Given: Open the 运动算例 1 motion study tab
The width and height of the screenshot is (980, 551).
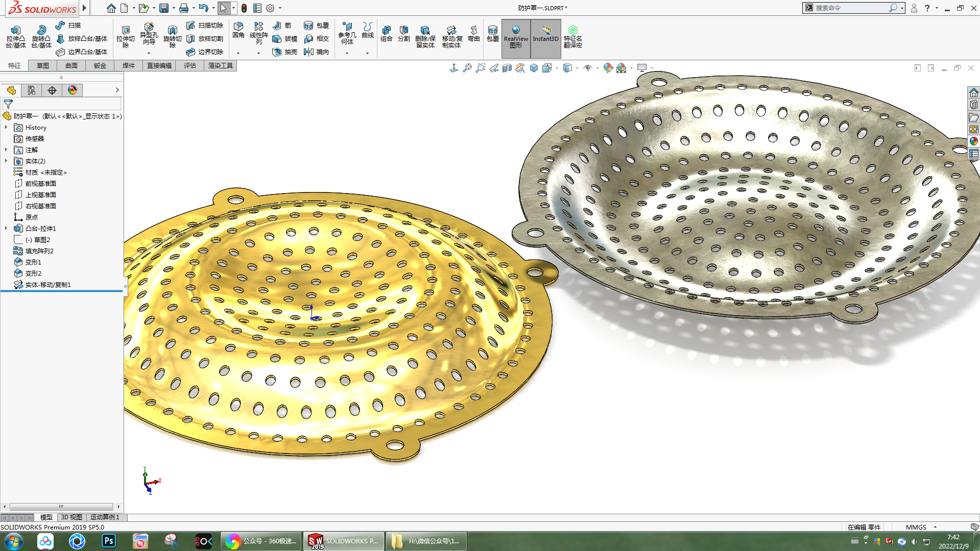Looking at the screenshot, I should (x=105, y=517).
